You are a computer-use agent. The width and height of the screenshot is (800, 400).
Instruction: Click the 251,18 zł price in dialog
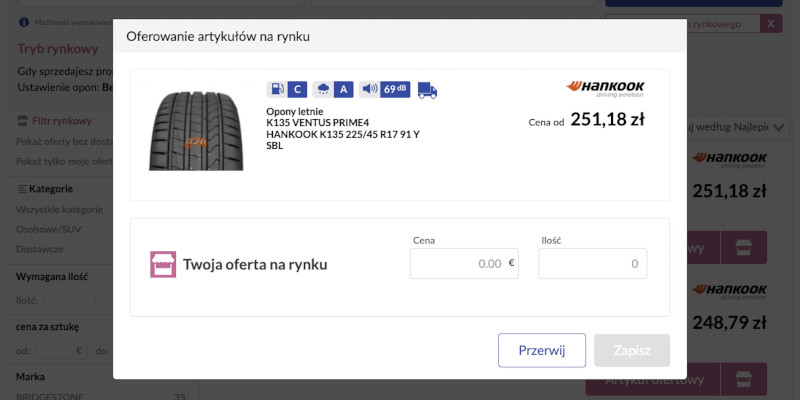(607, 119)
